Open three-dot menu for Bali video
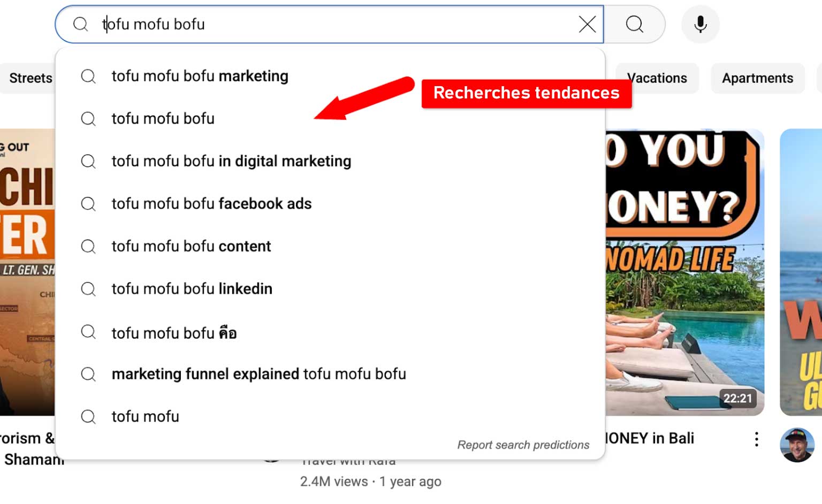 click(x=756, y=439)
